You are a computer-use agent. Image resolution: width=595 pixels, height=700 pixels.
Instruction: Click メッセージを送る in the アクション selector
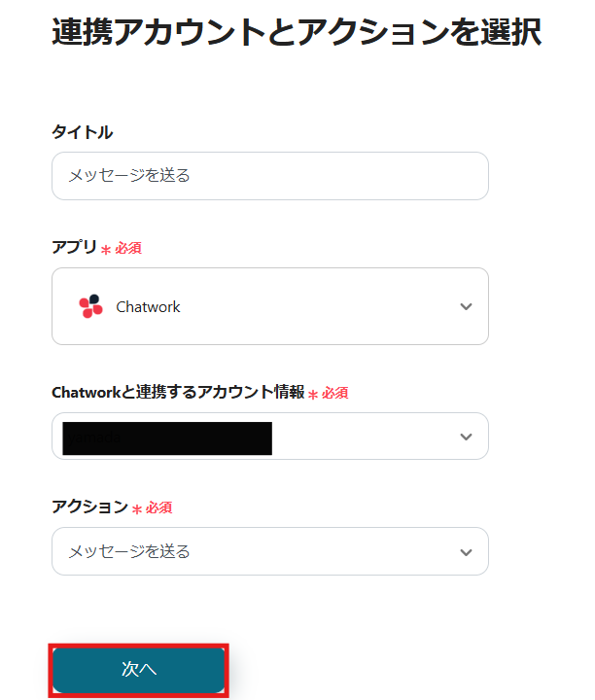[x=129, y=552]
